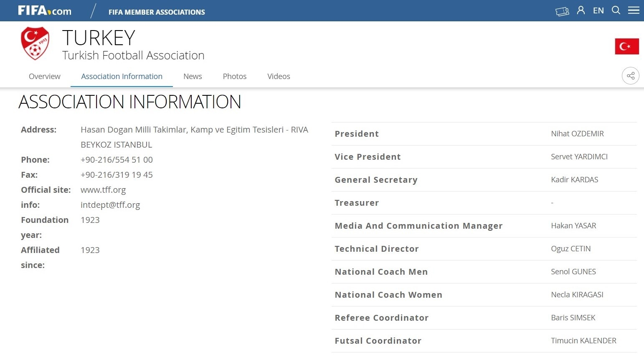644x355 pixels.
Task: Click the Turkey flag image
Action: tap(627, 46)
